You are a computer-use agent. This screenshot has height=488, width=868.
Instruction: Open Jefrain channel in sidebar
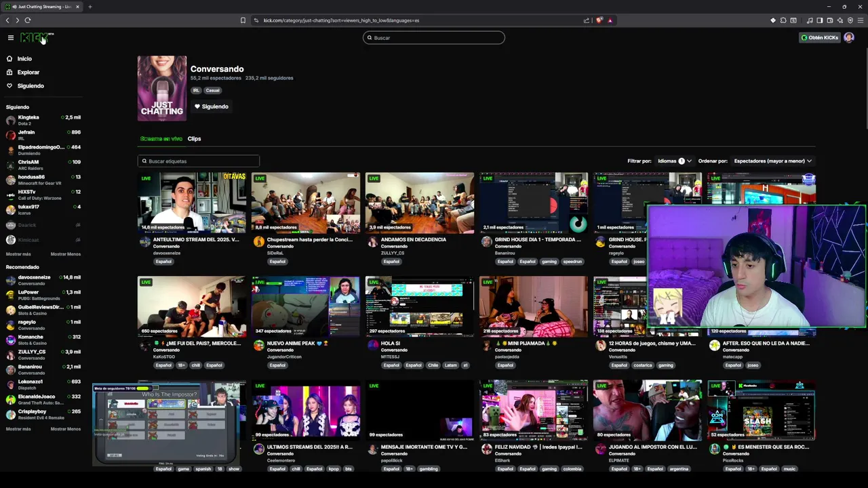click(x=43, y=135)
